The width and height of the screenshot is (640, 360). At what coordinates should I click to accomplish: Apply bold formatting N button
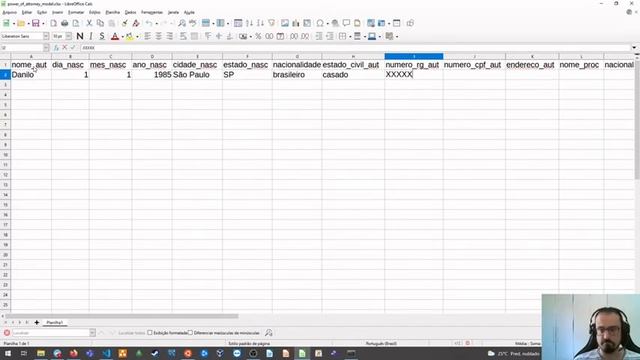pyautogui.click(x=80, y=36)
